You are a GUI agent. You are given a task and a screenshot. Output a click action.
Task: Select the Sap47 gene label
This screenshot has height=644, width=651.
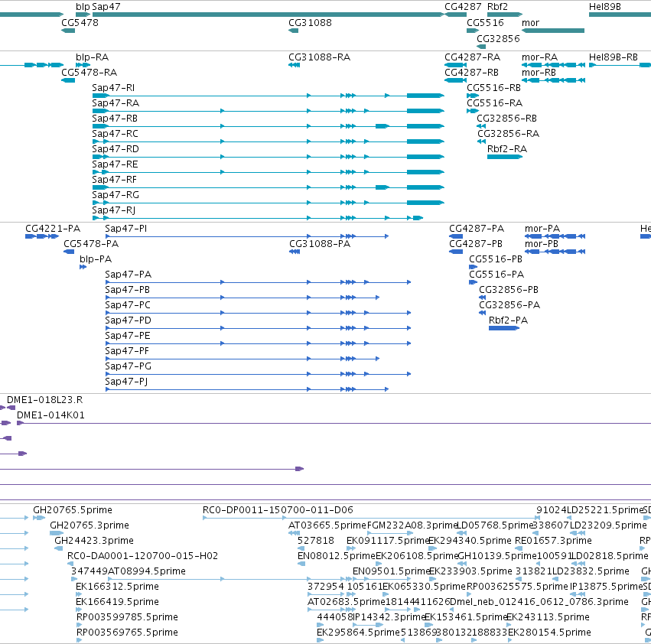coord(106,7)
